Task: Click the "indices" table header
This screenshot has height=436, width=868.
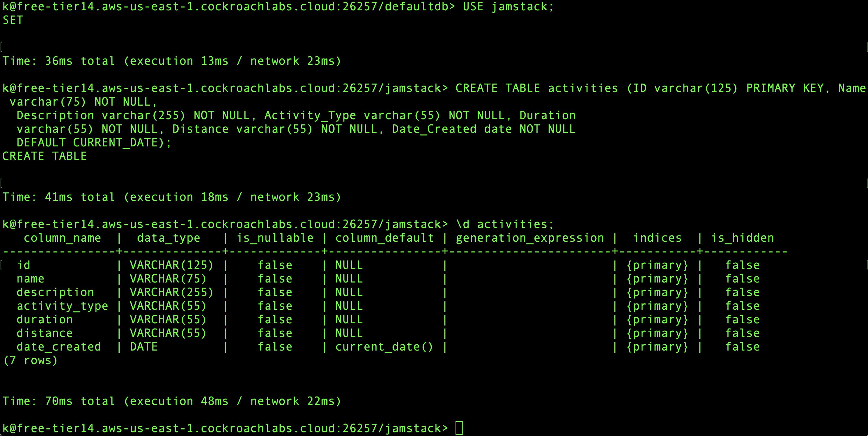Action: pyautogui.click(x=657, y=238)
